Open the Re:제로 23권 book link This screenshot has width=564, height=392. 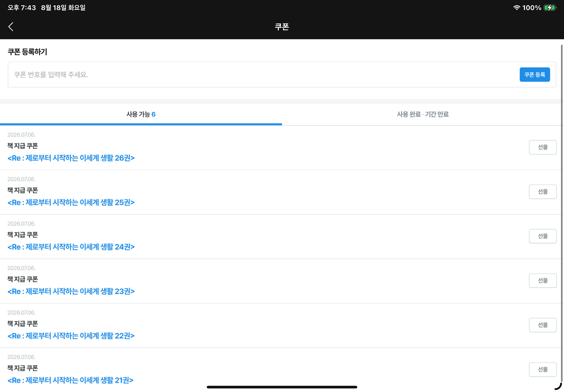click(71, 291)
